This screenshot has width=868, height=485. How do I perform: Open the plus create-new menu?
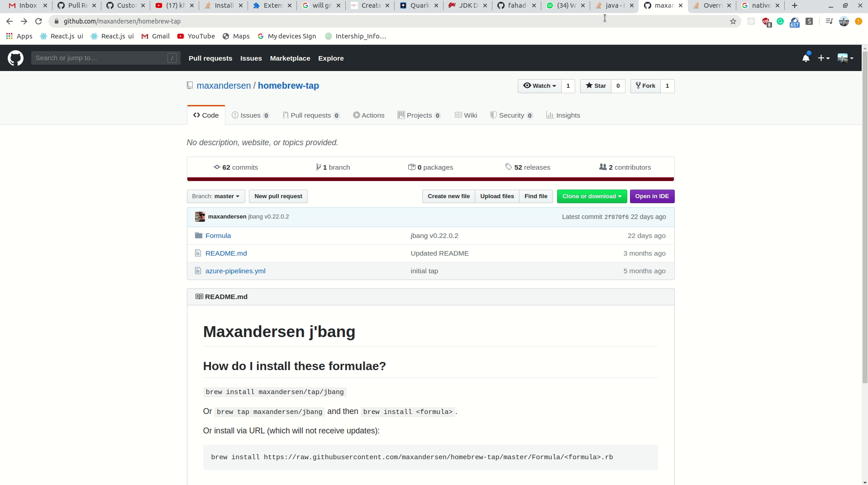(824, 58)
